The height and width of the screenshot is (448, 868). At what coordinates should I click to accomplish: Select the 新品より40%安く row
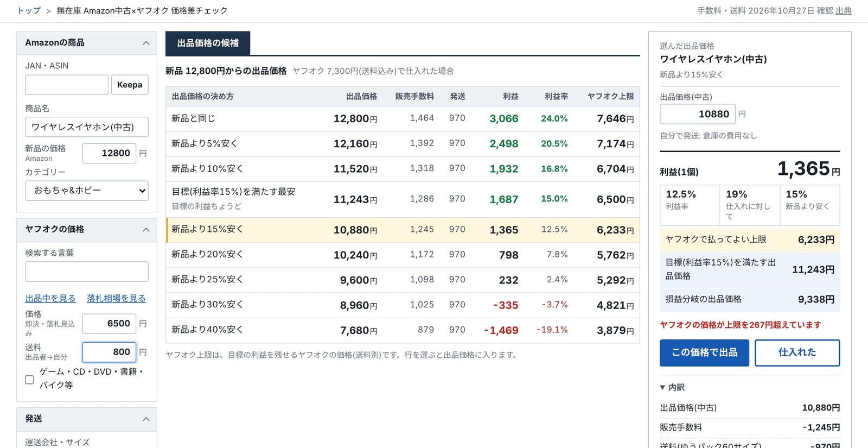pos(403,330)
